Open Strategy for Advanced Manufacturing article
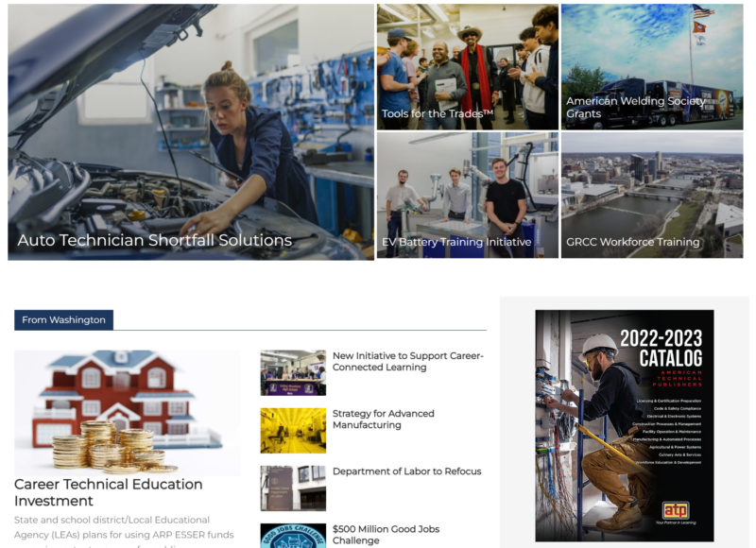The image size is (756, 548). (384, 420)
